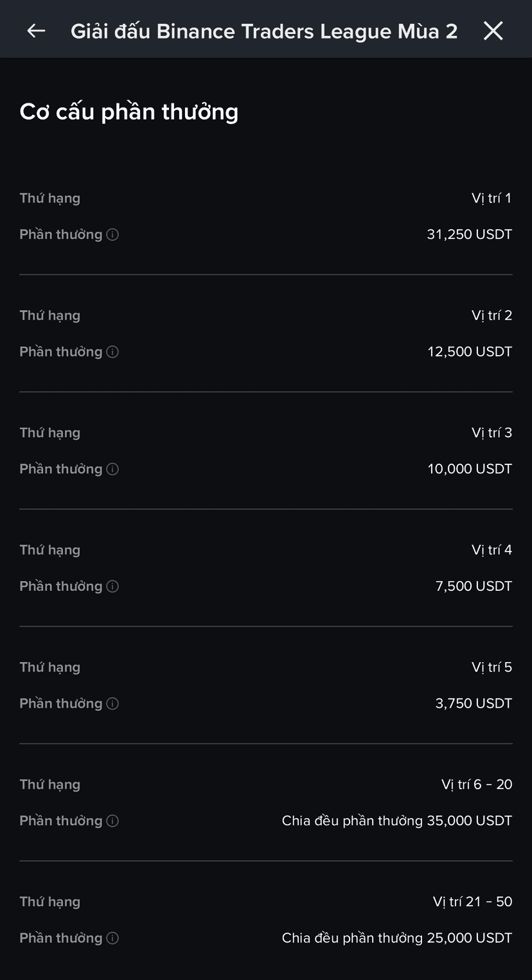Image resolution: width=532 pixels, height=980 pixels.
Task: Select the 3,750 USDT reward amount
Action: pyautogui.click(x=474, y=704)
